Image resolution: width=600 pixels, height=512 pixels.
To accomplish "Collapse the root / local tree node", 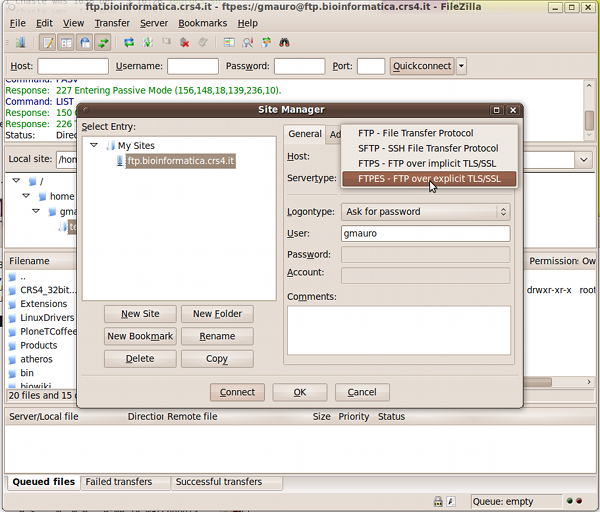I will click(x=16, y=180).
